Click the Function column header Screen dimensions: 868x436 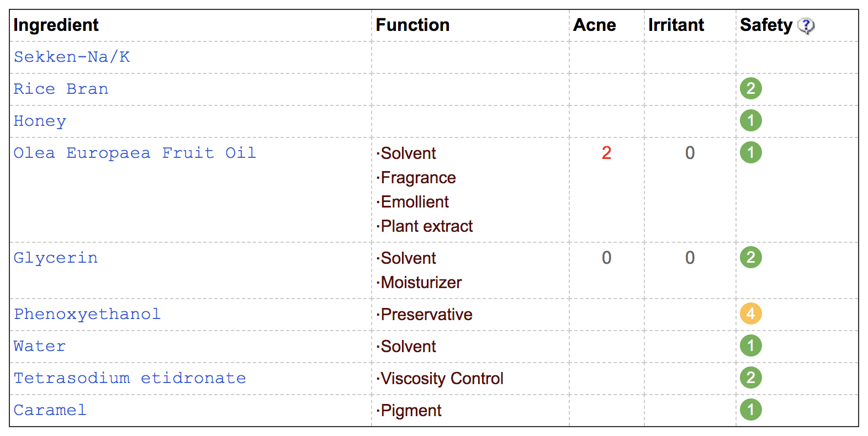click(x=412, y=25)
